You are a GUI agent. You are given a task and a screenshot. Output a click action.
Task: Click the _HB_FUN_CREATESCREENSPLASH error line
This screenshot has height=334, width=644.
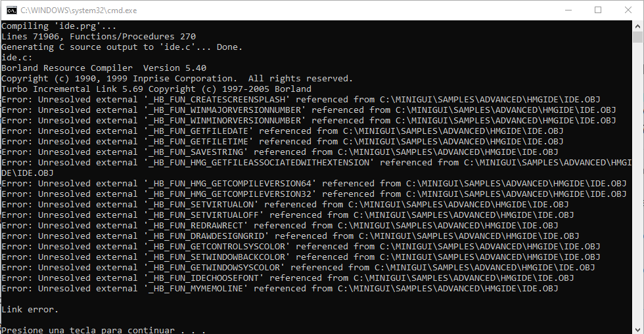(301, 99)
